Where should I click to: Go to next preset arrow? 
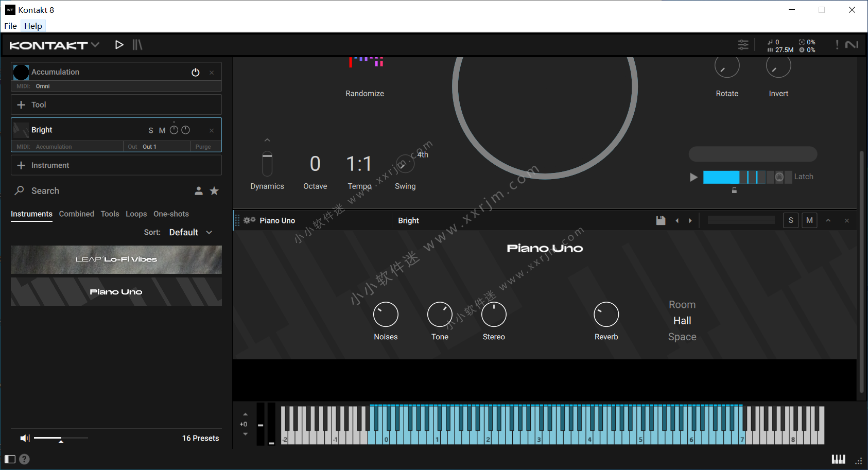tap(690, 221)
